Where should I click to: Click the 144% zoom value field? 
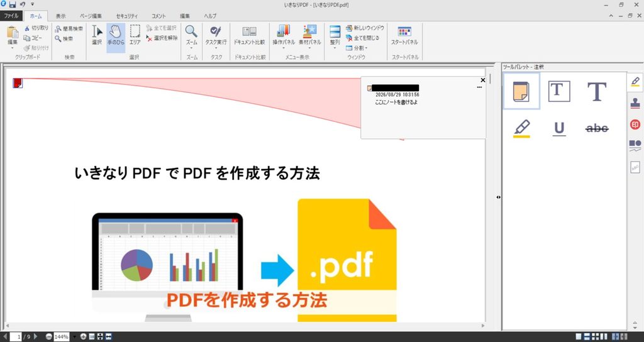(62, 337)
